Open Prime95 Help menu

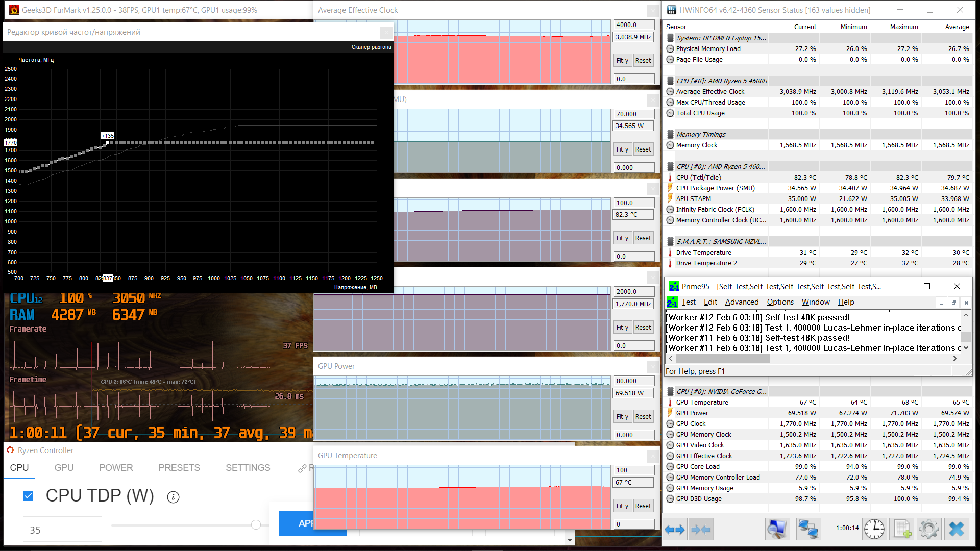click(x=846, y=302)
